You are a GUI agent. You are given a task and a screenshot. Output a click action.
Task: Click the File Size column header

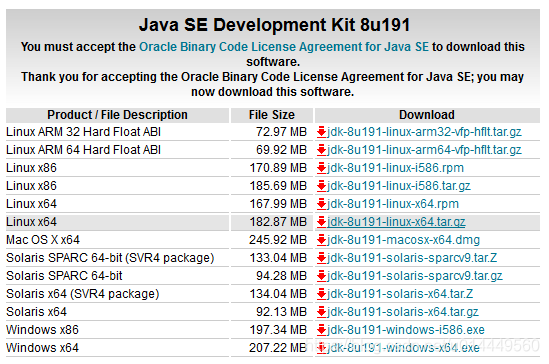(x=272, y=115)
